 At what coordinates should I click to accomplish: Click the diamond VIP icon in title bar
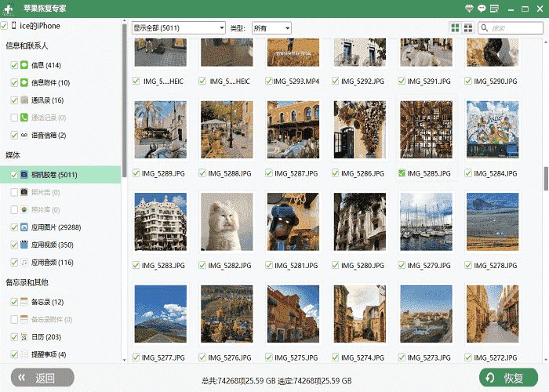click(x=469, y=9)
